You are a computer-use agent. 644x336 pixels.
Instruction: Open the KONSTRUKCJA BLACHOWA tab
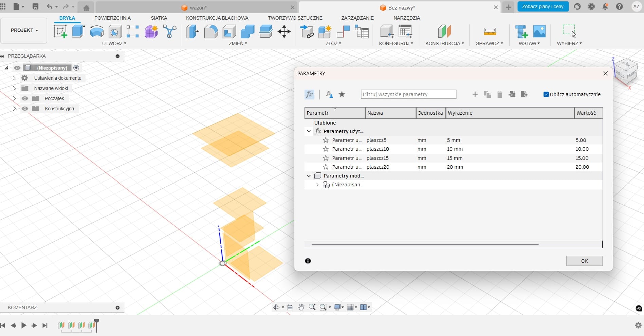217,18
